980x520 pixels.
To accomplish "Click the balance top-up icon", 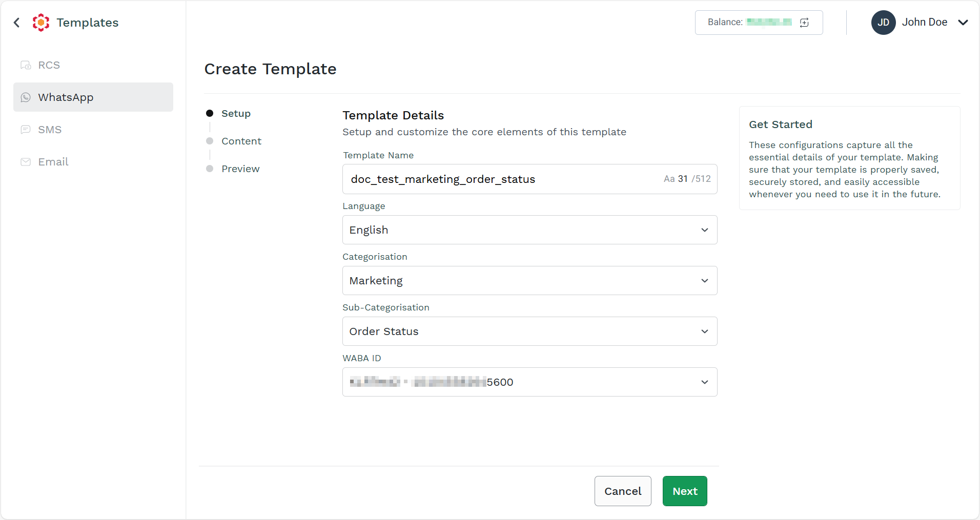I will pos(804,23).
